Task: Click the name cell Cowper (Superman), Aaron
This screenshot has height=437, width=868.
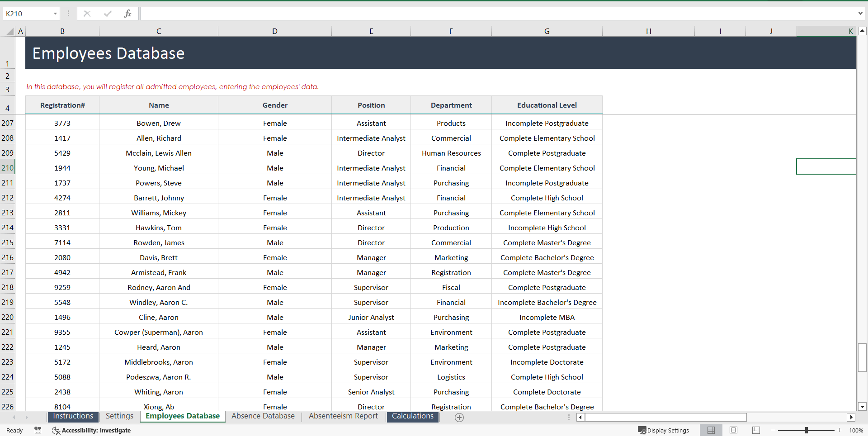Action: (159, 332)
